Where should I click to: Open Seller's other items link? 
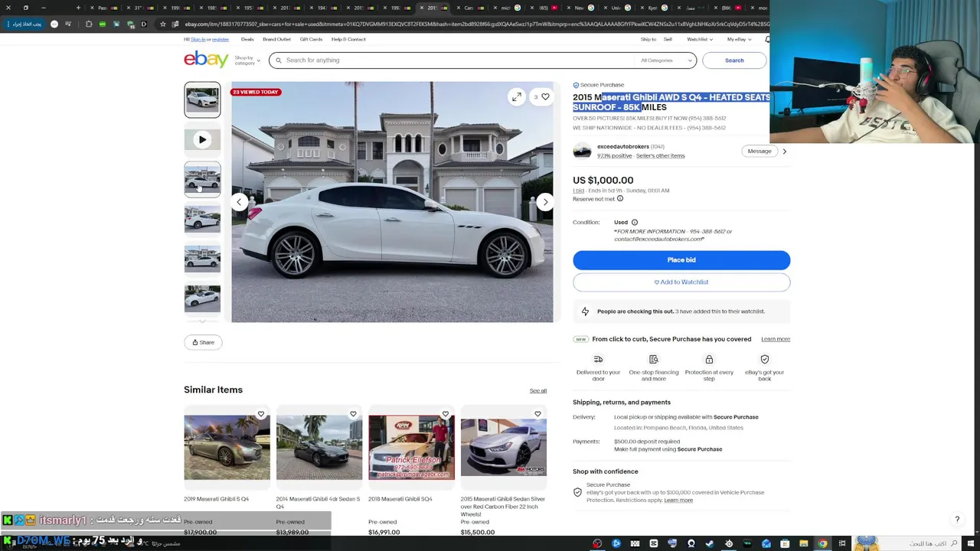coord(660,156)
